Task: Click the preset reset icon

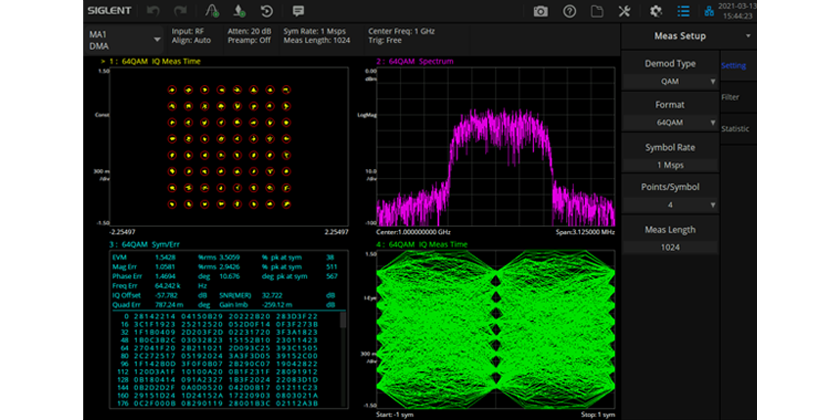Action: pyautogui.click(x=267, y=11)
